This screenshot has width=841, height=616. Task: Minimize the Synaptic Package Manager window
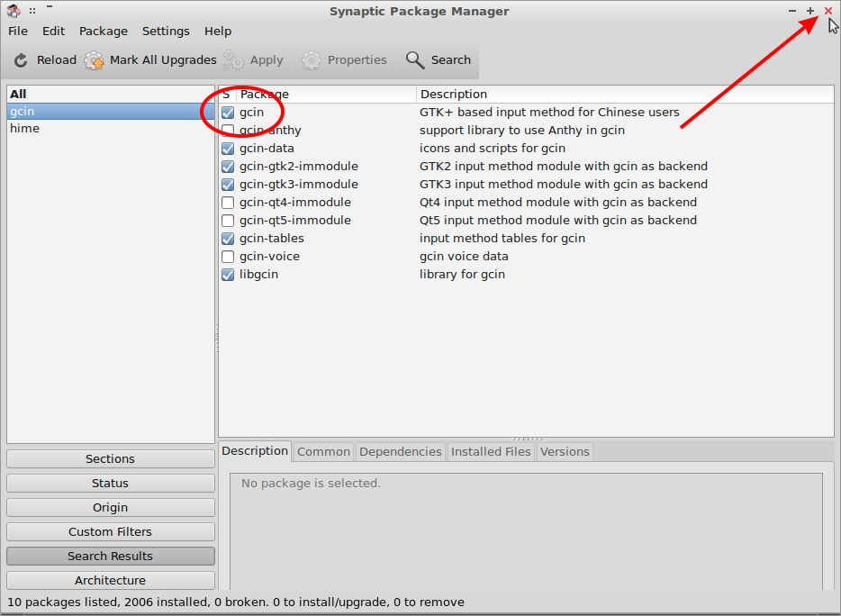point(792,11)
